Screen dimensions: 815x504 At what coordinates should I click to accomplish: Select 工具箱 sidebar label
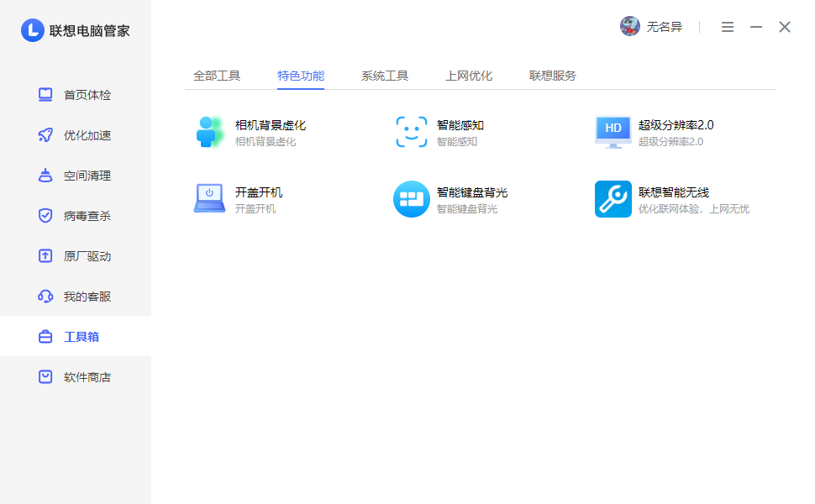pos(81,337)
